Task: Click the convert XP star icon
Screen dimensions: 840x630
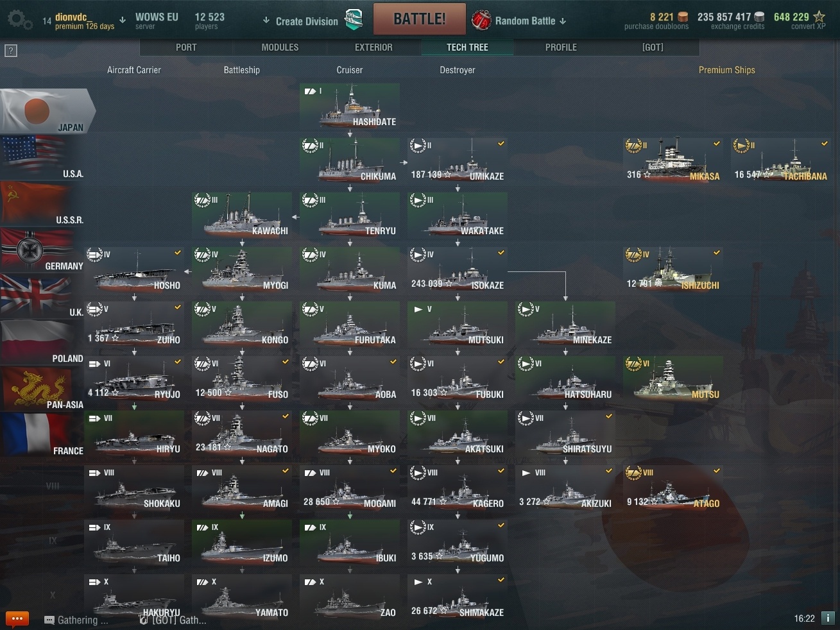Action: pyautogui.click(x=819, y=17)
